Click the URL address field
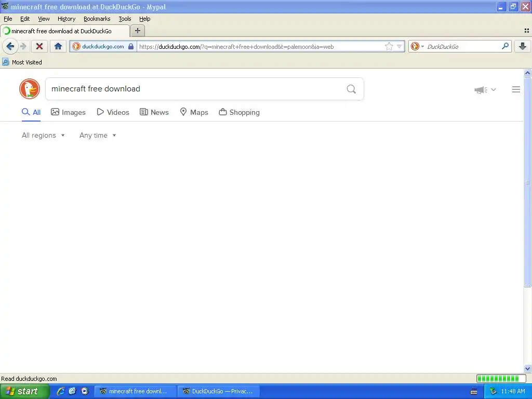This screenshot has width=532, height=399. pyautogui.click(x=261, y=46)
